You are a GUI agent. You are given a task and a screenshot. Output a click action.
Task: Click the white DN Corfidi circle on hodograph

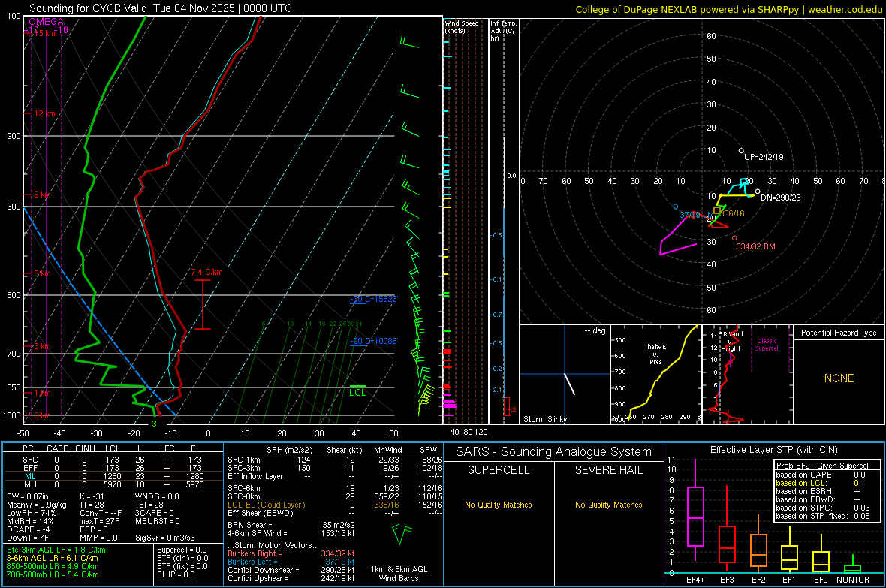coord(758,191)
